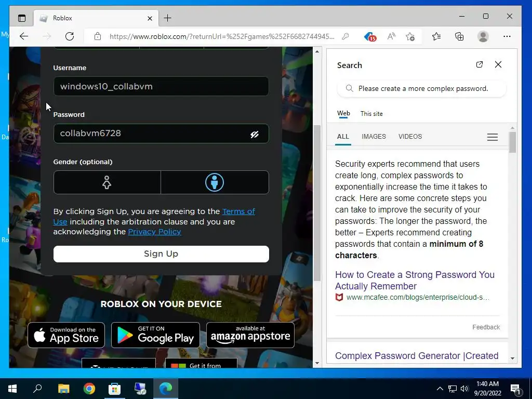Screen dimensions: 532x399
Task: Open a new browser tab
Action: click(x=168, y=18)
